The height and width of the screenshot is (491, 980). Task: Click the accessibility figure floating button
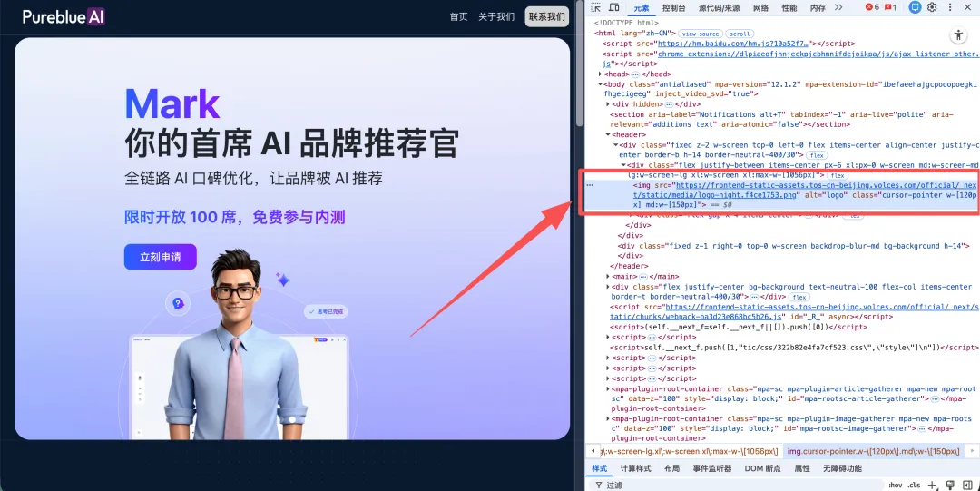coord(958,35)
